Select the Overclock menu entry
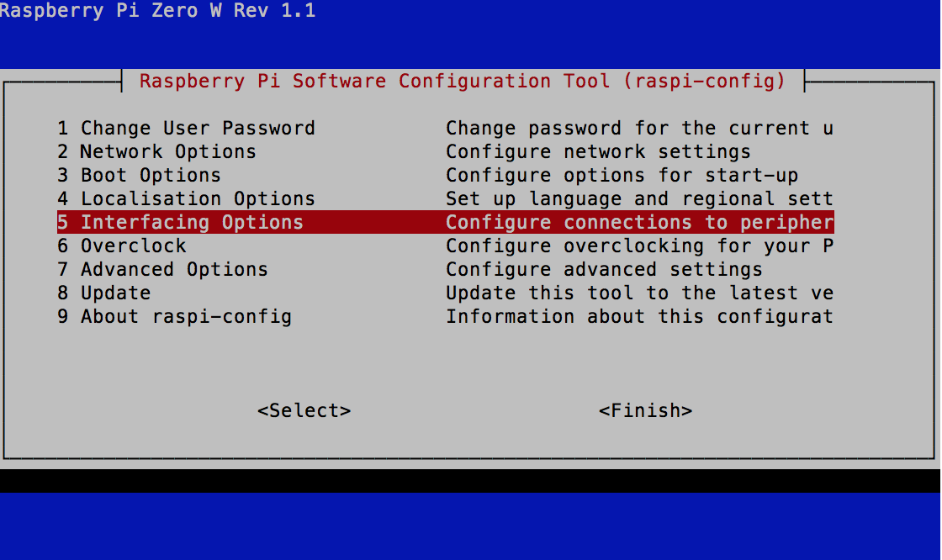Image resolution: width=942 pixels, height=560 pixels. (133, 246)
